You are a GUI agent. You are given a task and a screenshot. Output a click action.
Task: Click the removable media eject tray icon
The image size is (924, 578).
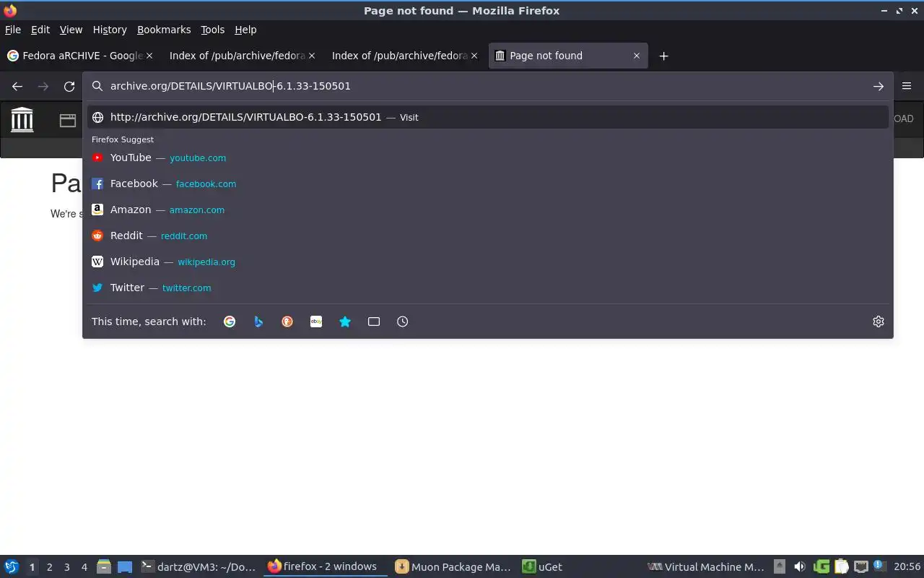[x=780, y=567]
